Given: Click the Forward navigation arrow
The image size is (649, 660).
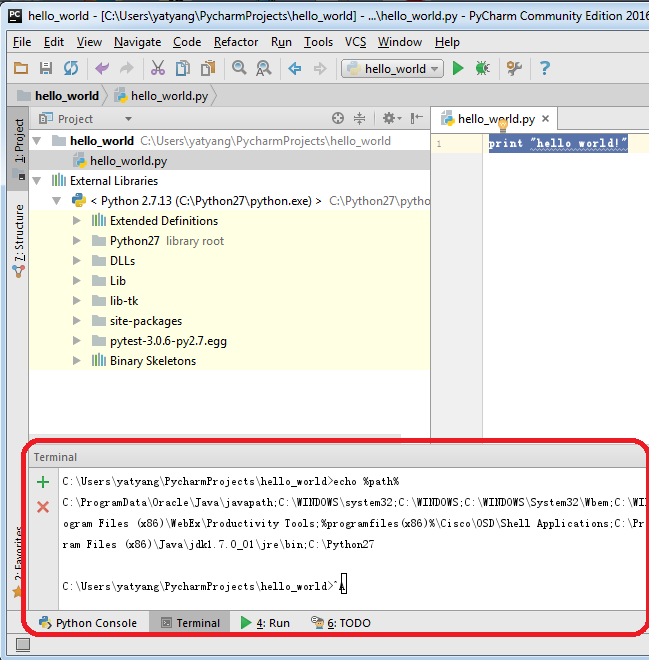Looking at the screenshot, I should click(x=320, y=68).
